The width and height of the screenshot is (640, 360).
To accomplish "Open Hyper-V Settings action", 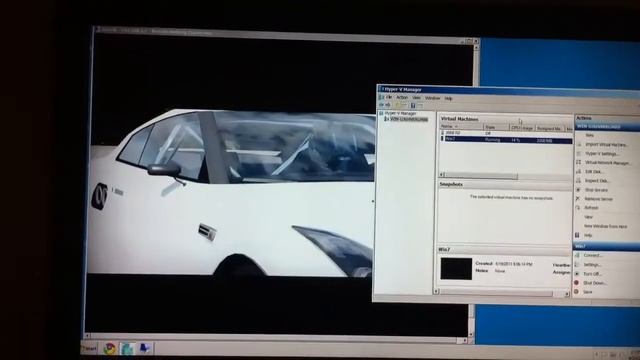I will (x=602, y=154).
